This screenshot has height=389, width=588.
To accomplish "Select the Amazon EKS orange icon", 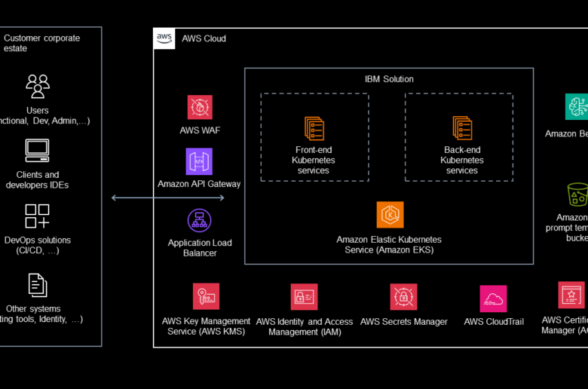I will pyautogui.click(x=390, y=215).
